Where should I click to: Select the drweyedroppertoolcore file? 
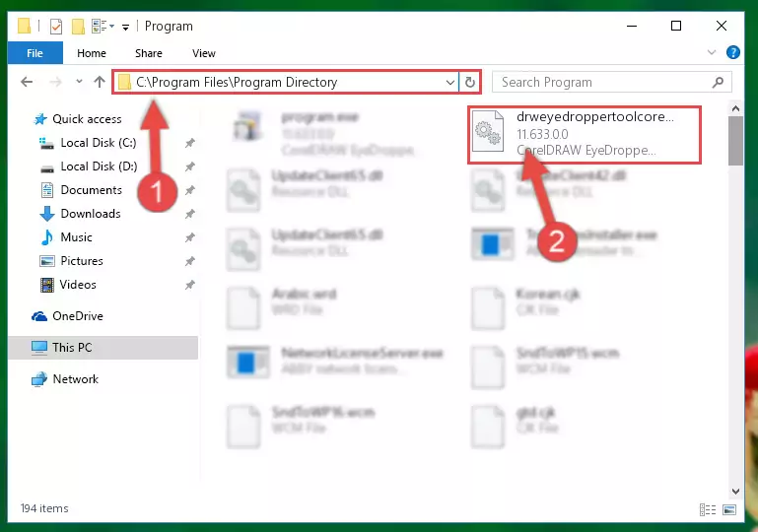(x=585, y=134)
